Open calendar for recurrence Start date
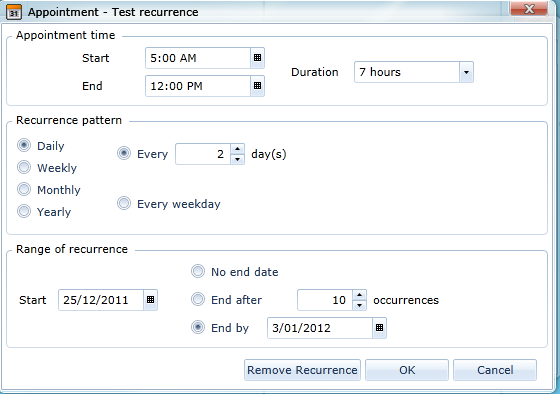Viewport: 560px width, 394px height. [150, 300]
